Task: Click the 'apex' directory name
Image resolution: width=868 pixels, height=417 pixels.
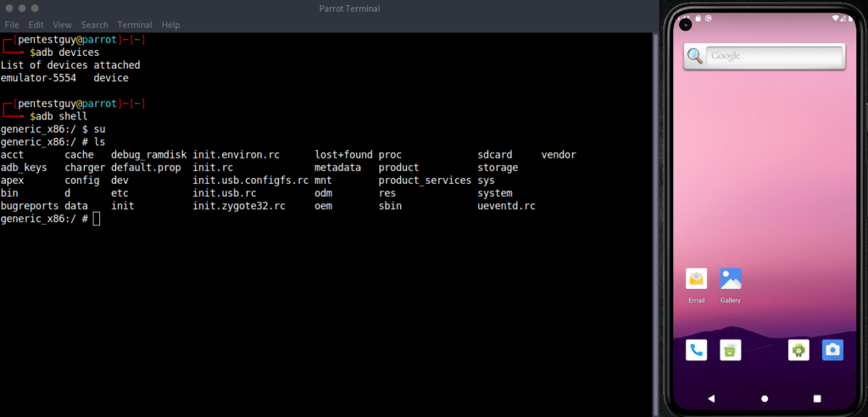Action: click(12, 181)
